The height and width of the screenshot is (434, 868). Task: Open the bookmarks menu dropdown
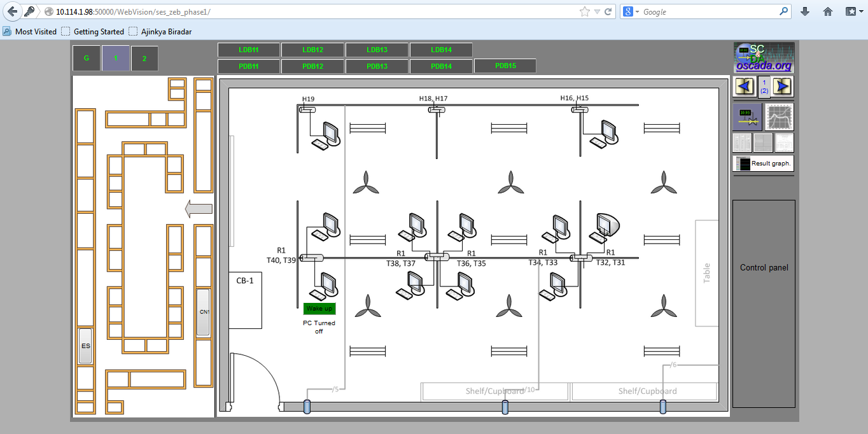point(855,11)
